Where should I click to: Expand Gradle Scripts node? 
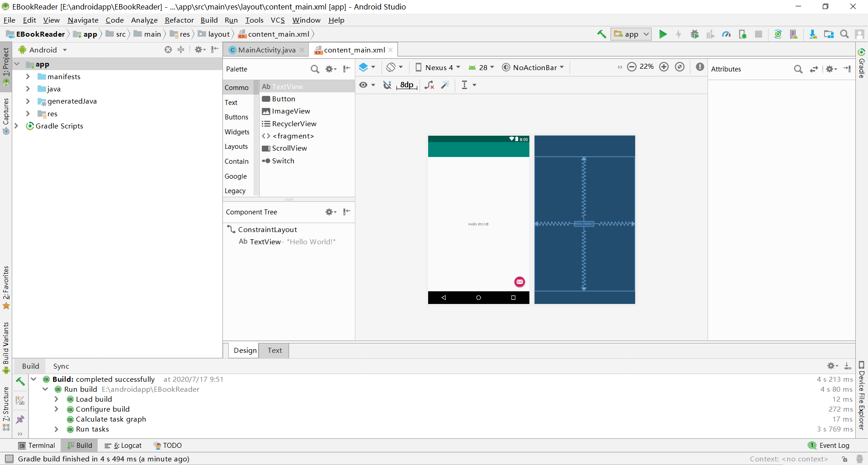pyautogui.click(x=16, y=126)
